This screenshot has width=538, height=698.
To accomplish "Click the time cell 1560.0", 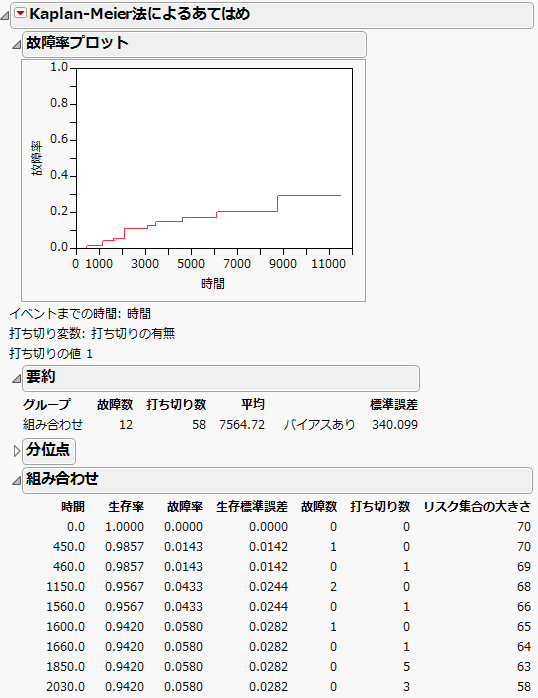I will coord(65,606).
